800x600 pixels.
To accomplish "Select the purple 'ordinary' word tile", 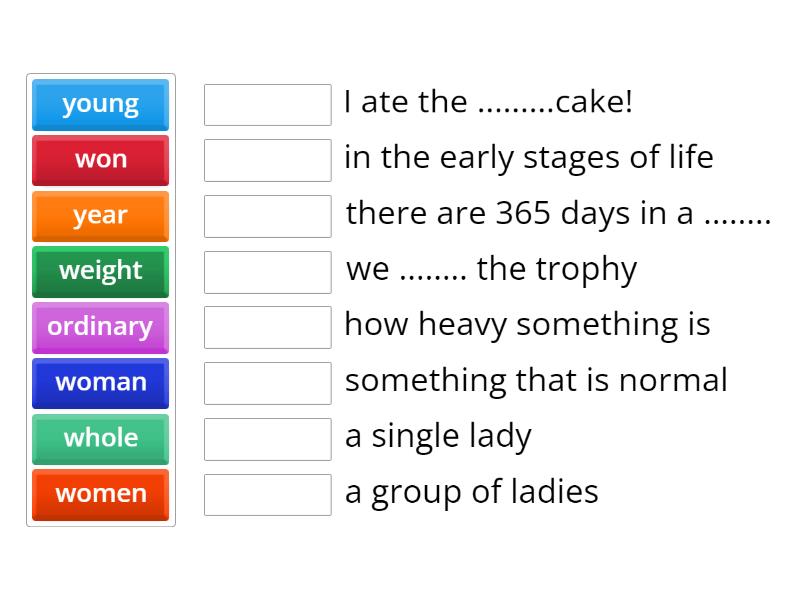I will pyautogui.click(x=100, y=327).
